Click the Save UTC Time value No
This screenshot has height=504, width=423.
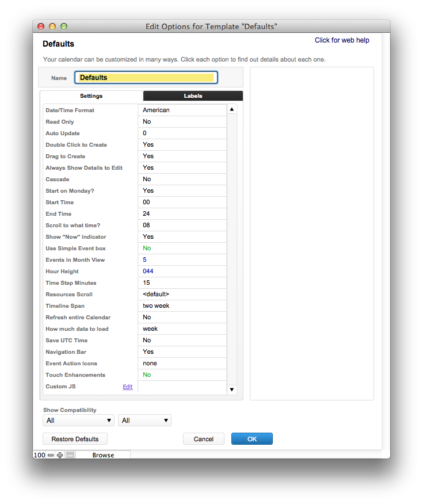click(x=182, y=341)
